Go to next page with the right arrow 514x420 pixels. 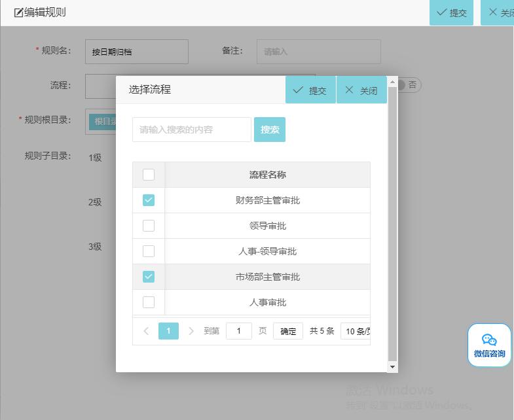[191, 331]
